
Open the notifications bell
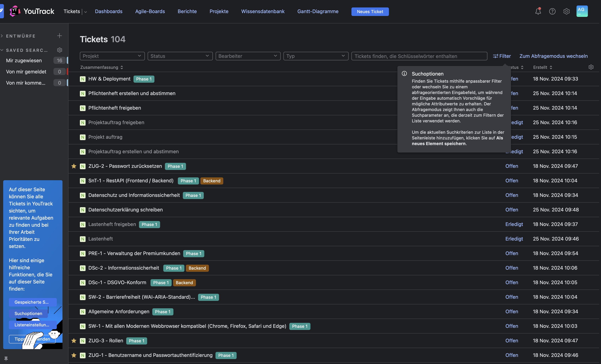point(538,12)
